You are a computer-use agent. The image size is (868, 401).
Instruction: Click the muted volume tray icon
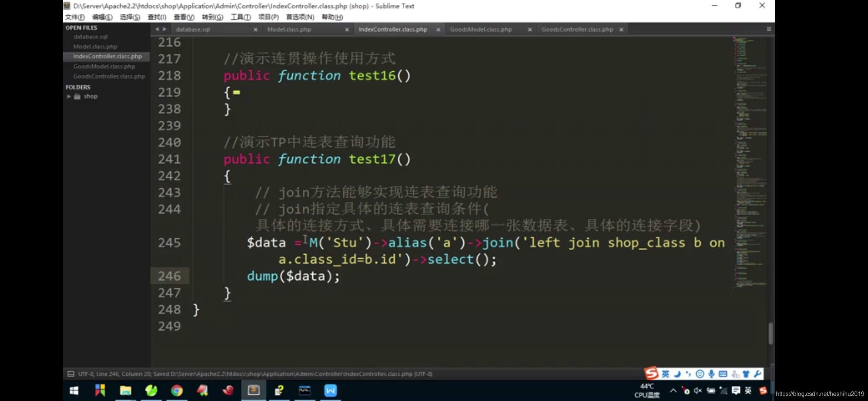(x=698, y=391)
